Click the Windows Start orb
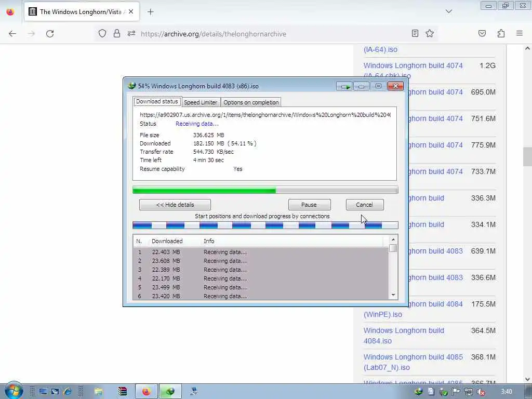 pyautogui.click(x=14, y=391)
